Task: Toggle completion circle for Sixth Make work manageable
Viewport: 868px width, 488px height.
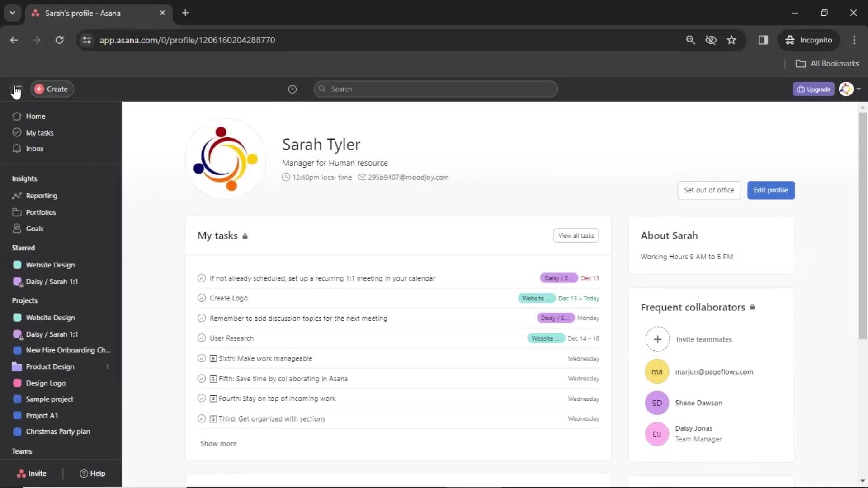Action: (x=202, y=358)
